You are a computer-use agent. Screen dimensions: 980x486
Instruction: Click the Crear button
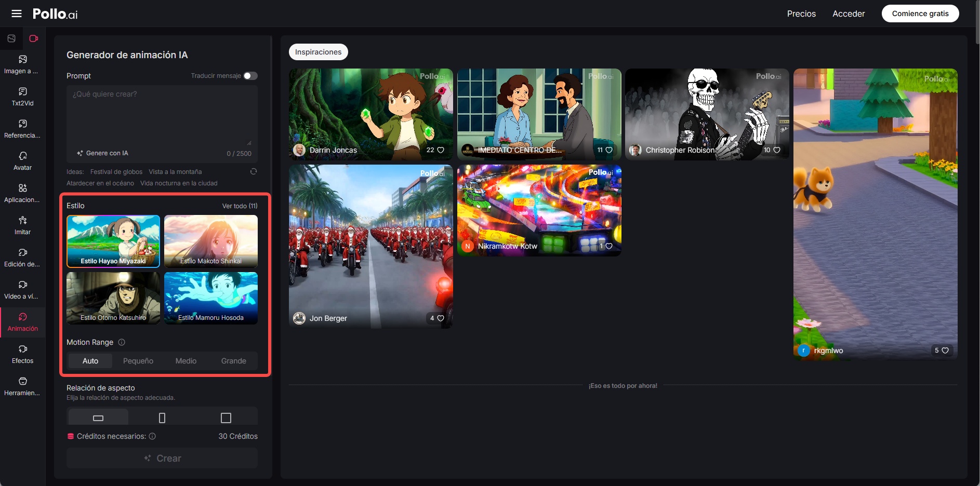(x=162, y=458)
